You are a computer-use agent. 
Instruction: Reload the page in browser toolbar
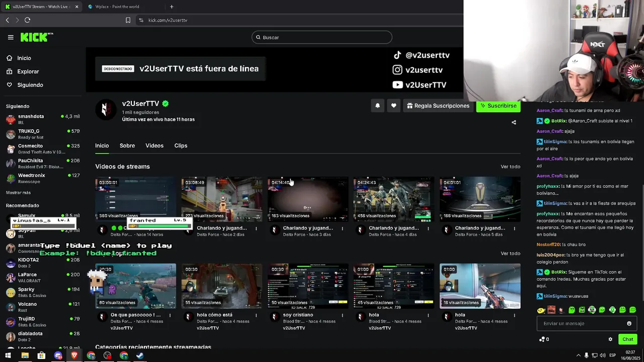tap(27, 20)
